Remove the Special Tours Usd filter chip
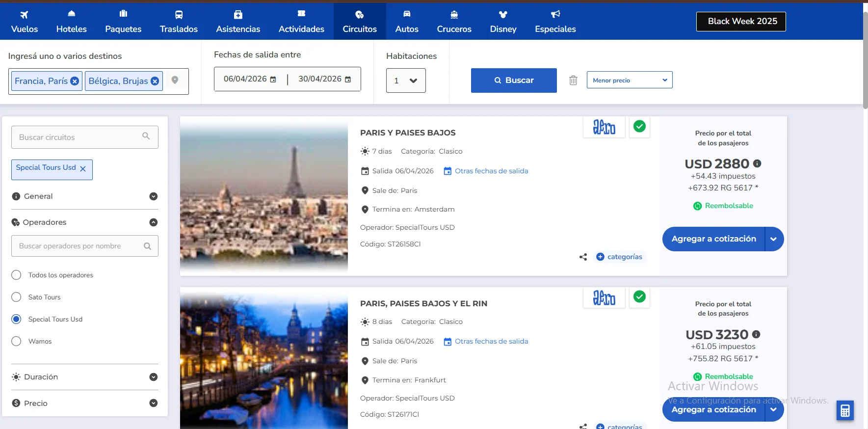The height and width of the screenshot is (429, 868). click(x=83, y=169)
